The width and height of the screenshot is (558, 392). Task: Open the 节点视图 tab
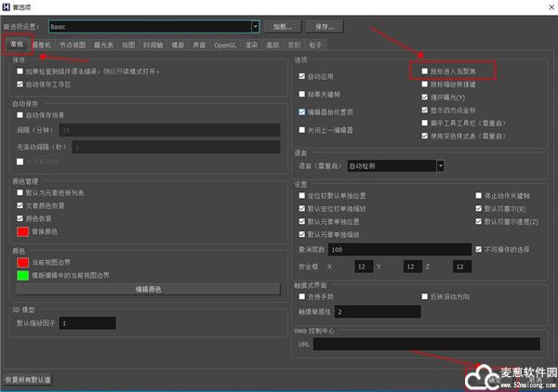point(73,44)
